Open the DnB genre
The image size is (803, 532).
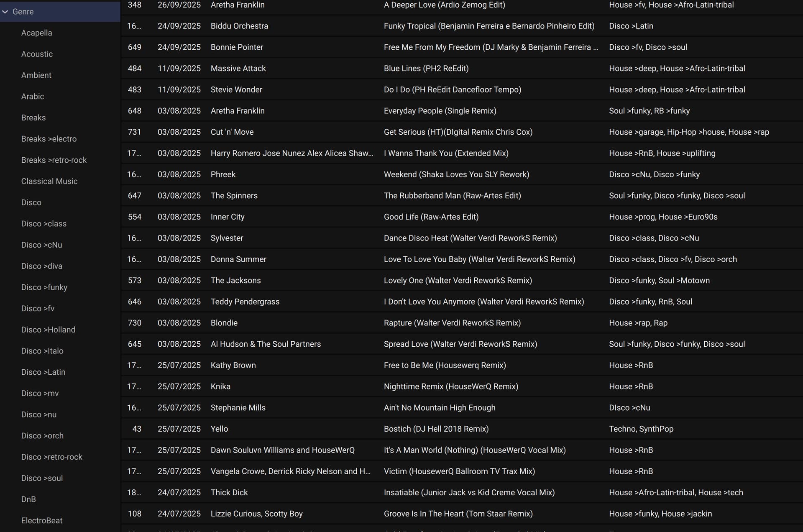28,499
